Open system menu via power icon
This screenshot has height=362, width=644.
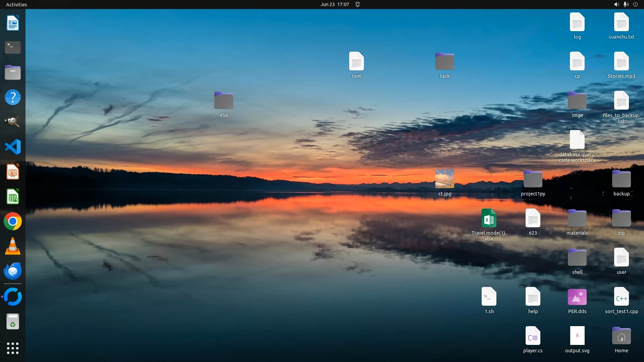[x=635, y=4]
